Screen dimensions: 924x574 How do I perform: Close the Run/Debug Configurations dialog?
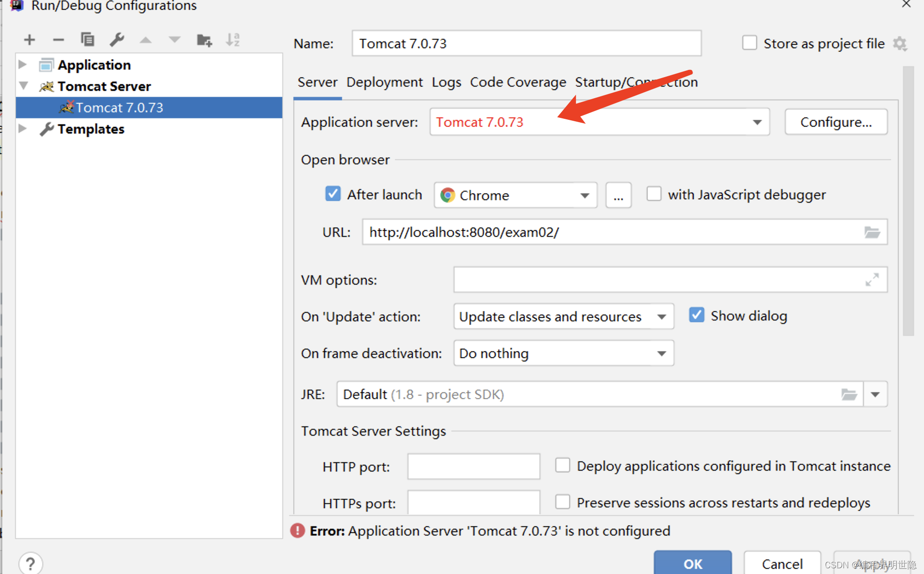tap(906, 4)
